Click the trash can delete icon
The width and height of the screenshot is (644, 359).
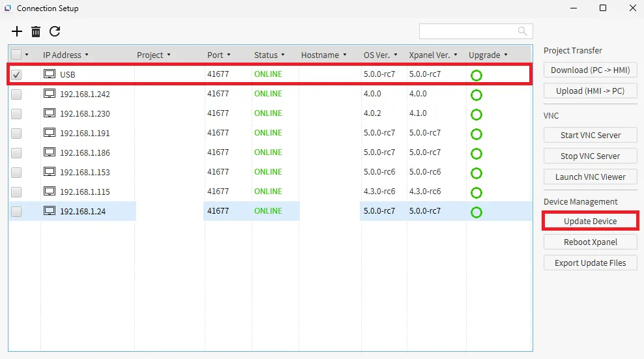click(36, 31)
